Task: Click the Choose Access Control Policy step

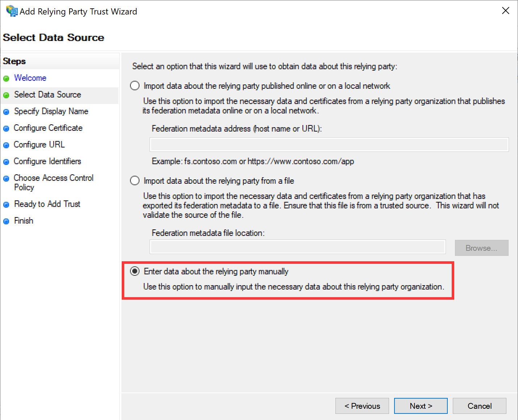Action: (53, 182)
